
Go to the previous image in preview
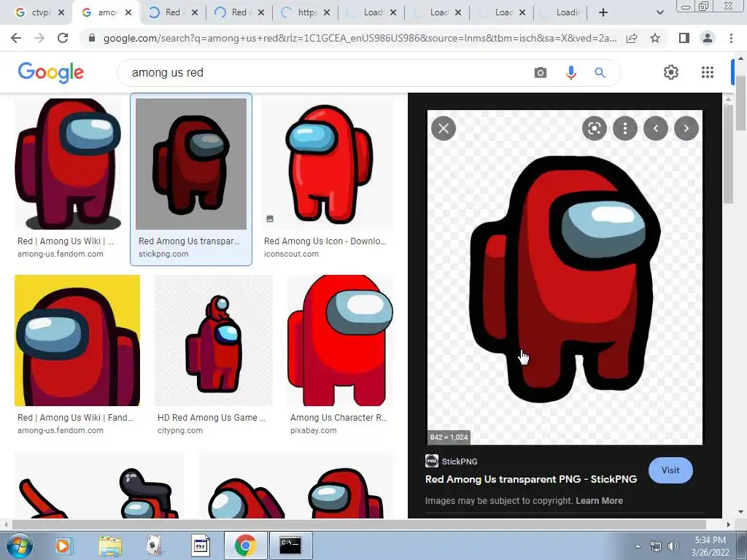pos(656,128)
